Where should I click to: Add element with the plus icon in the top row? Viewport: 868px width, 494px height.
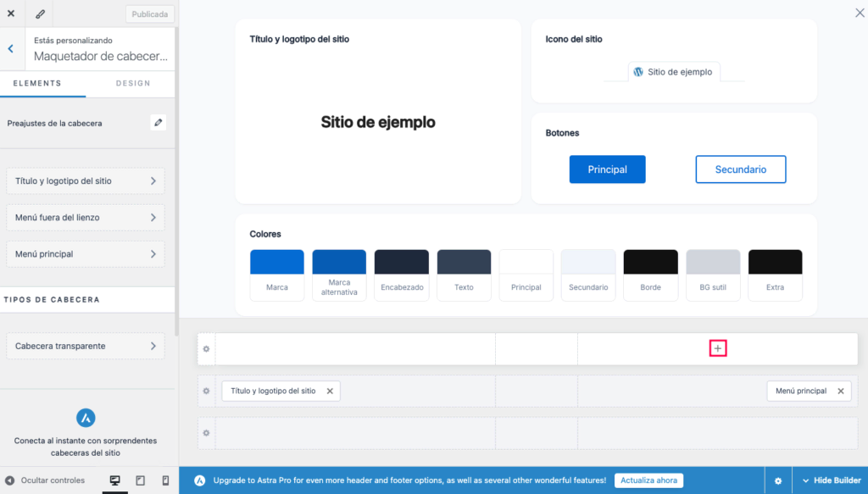[x=717, y=348]
